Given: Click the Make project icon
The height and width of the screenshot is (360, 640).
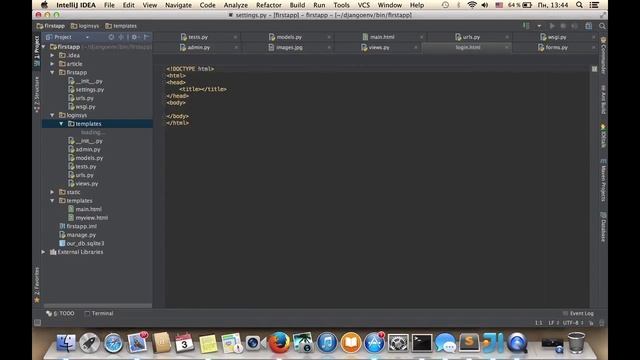Looking at the screenshot, I should click(x=526, y=26).
